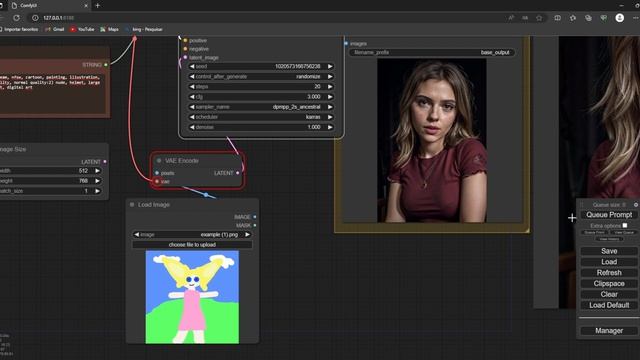Open browser split screen icon
Screen dimensions: 640x360
[x=558, y=18]
